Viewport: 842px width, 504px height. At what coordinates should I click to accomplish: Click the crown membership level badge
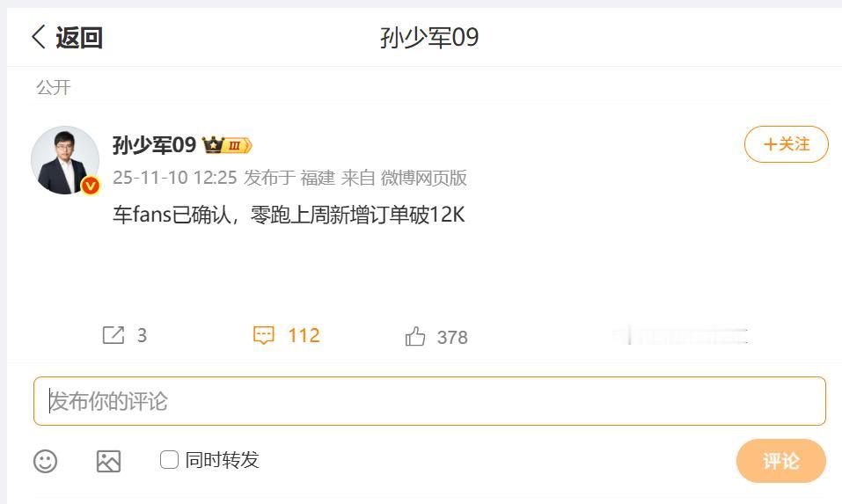pyautogui.click(x=227, y=145)
